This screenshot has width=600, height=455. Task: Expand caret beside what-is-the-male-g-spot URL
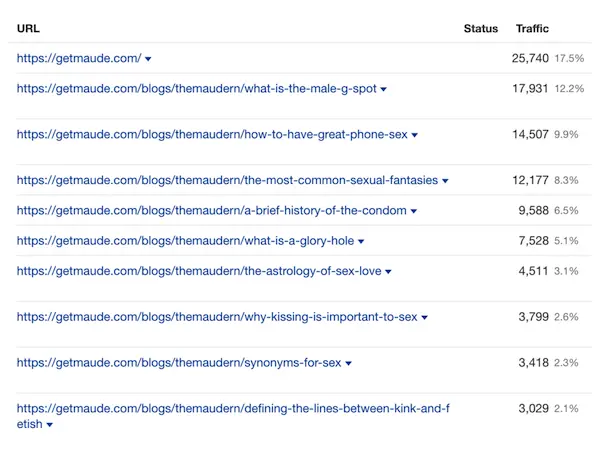pyautogui.click(x=384, y=90)
